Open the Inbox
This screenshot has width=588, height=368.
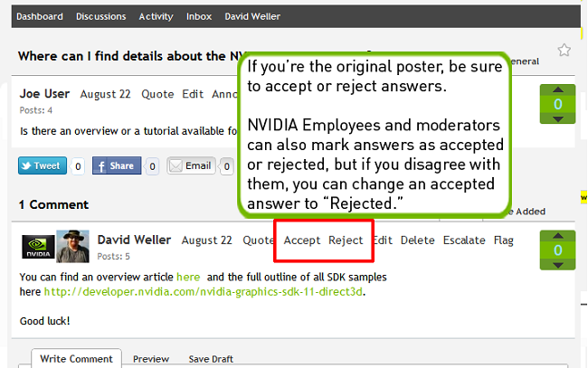pyautogui.click(x=199, y=16)
